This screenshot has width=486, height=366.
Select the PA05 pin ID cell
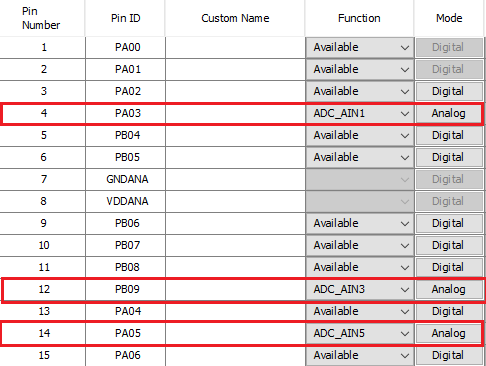click(126, 333)
